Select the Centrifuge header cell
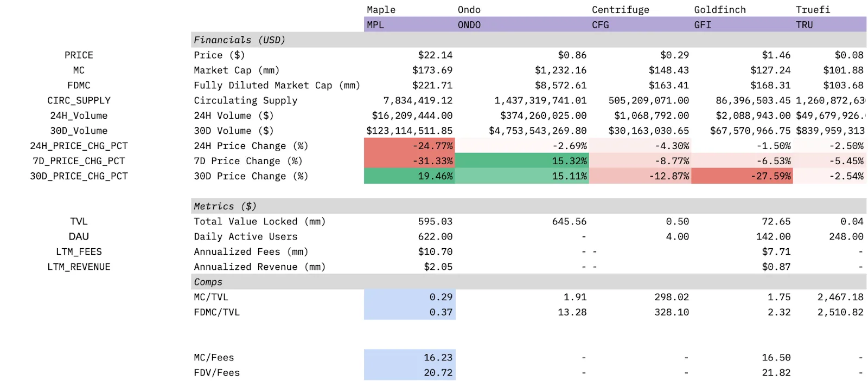This screenshot has width=868, height=381. pos(620,10)
